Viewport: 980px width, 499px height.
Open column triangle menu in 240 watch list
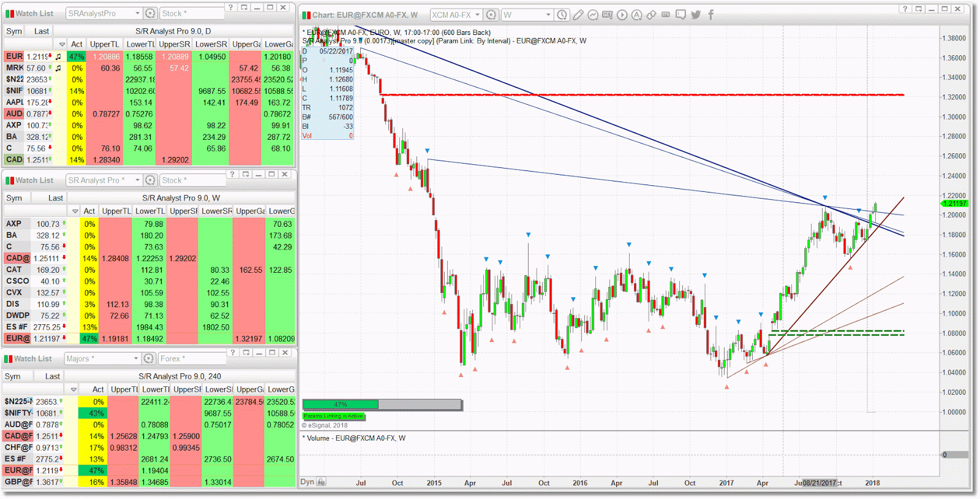click(73, 389)
